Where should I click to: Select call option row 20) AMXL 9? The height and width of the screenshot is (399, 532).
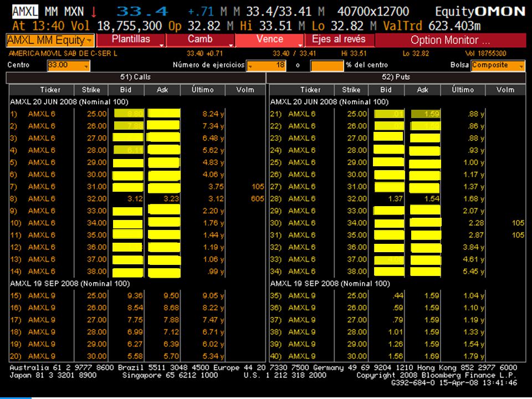tap(137, 356)
